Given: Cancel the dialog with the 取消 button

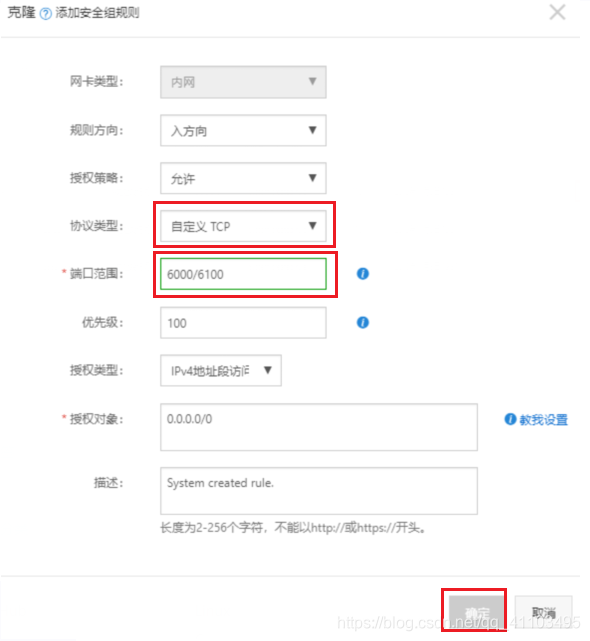Looking at the screenshot, I should (x=543, y=612).
